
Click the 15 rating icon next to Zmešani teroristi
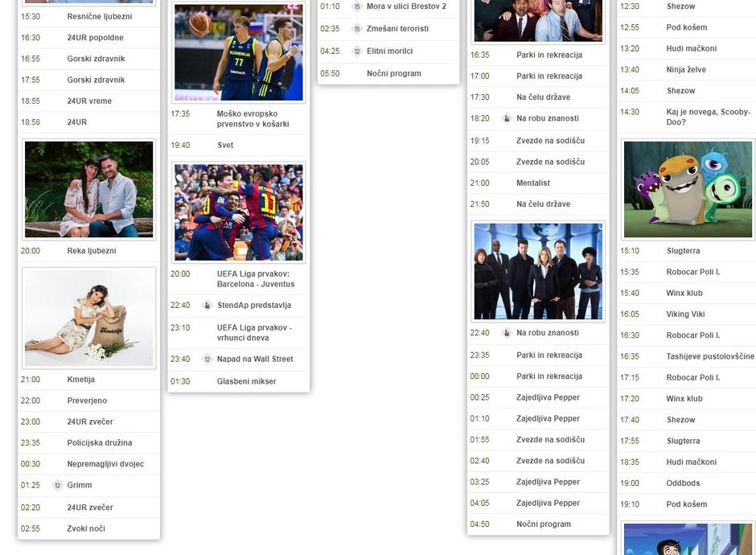[357, 29]
